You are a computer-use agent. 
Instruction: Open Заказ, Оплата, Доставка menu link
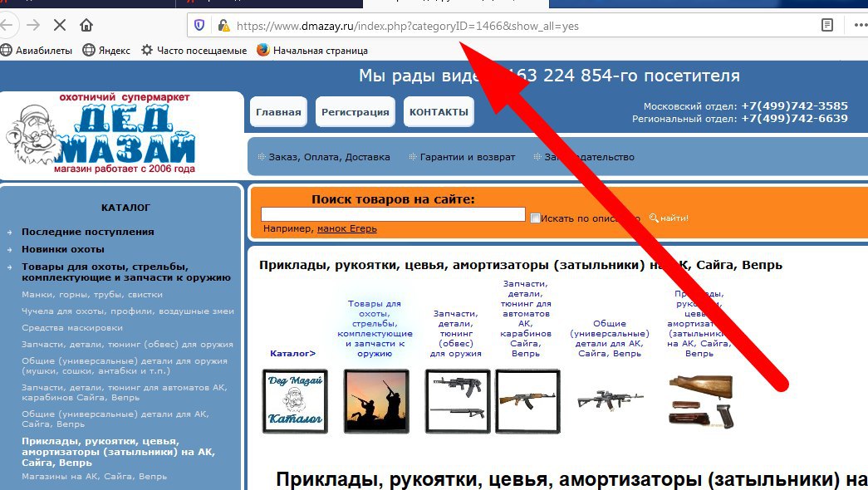point(329,157)
